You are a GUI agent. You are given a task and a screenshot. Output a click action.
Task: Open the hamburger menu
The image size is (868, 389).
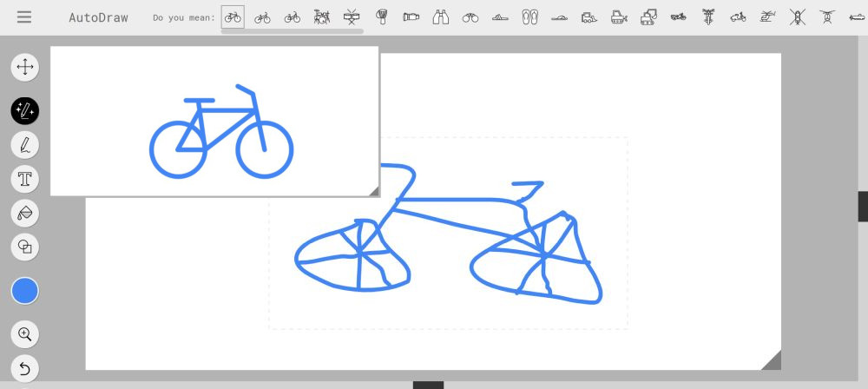tap(24, 17)
